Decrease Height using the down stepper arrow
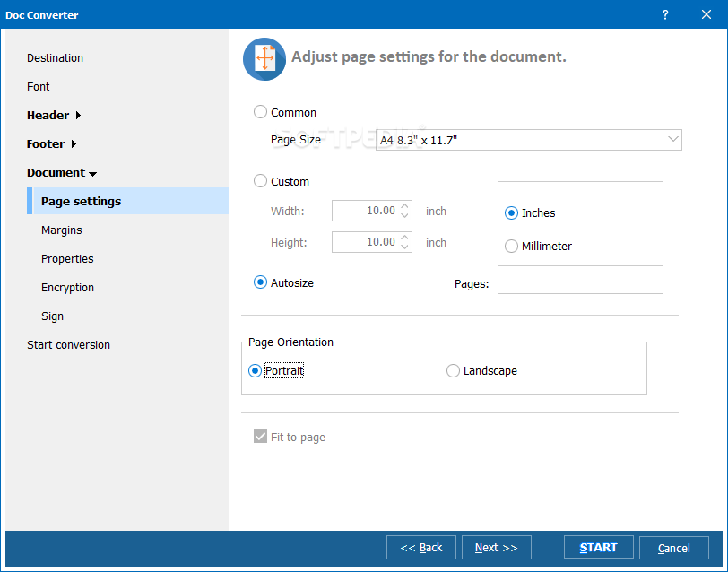The width and height of the screenshot is (728, 572). [404, 247]
